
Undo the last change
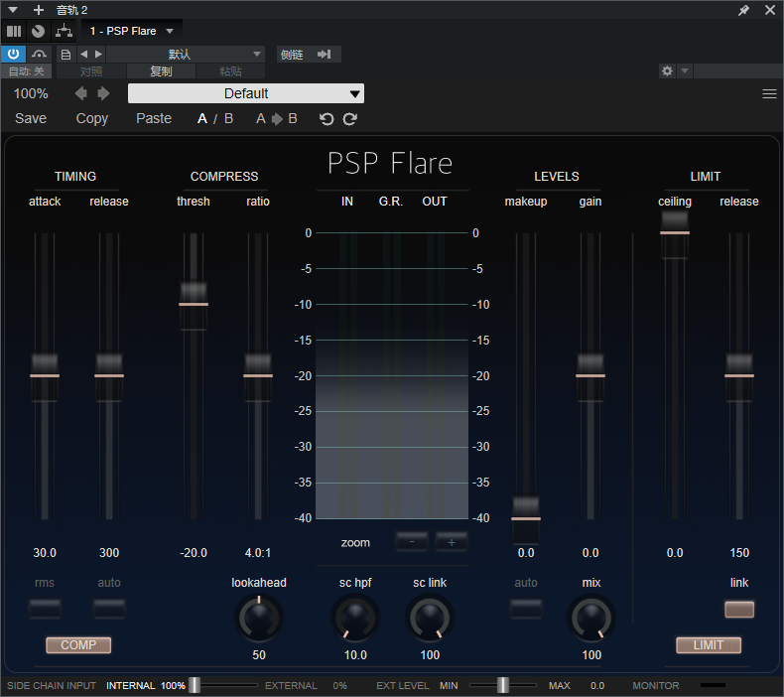[x=327, y=118]
